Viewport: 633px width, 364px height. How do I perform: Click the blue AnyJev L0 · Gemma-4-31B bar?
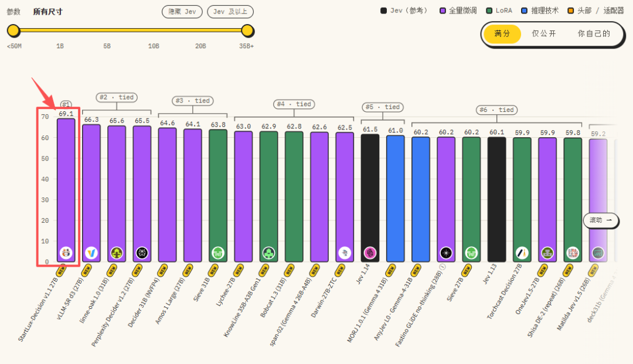pyautogui.click(x=421, y=199)
